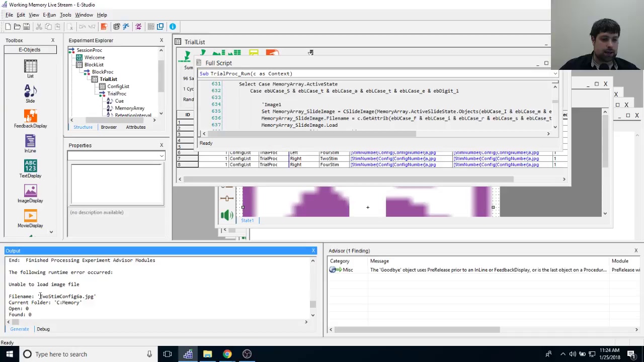Screen dimensions: 644x362
Task: Select BlockProc in the experiment tree
Action: (103, 72)
